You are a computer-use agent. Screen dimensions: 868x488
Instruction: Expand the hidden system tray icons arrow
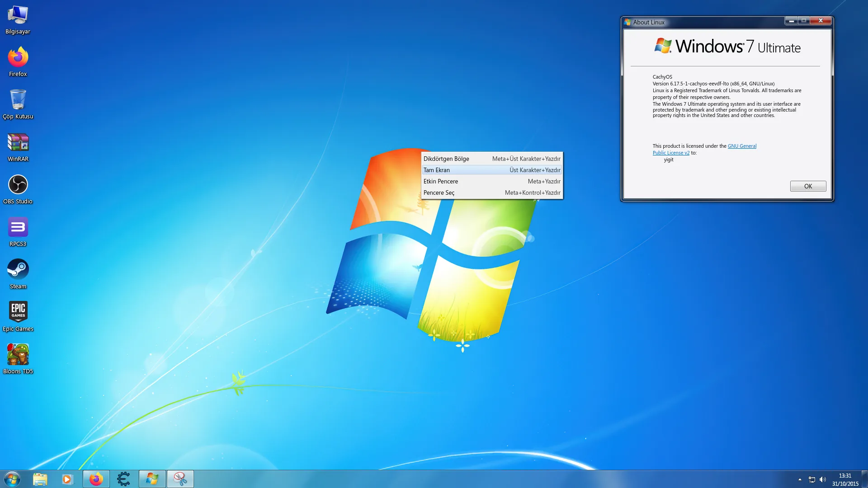[800, 479]
